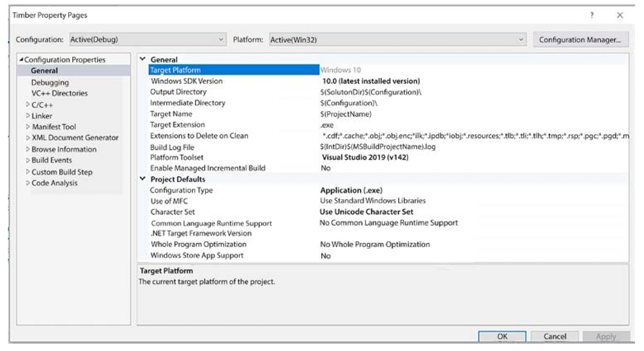Edit the $(SolutonDir)$(Configuration)\ value
This screenshot has height=351, width=644.
[x=371, y=92]
